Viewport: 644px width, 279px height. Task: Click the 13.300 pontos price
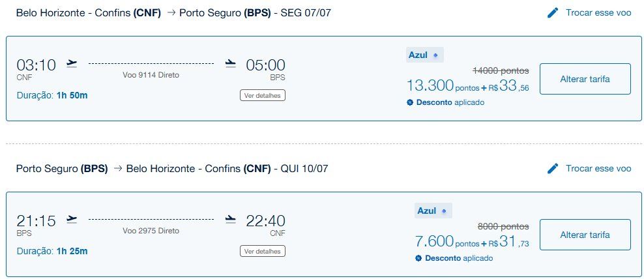[x=430, y=85]
